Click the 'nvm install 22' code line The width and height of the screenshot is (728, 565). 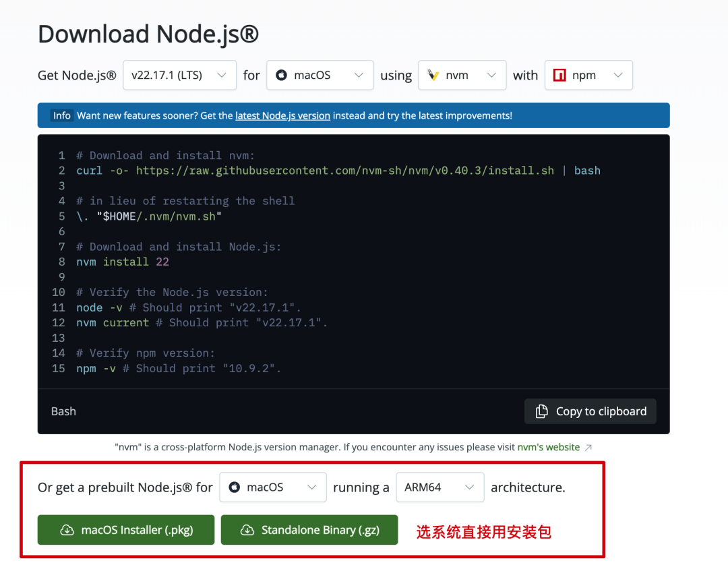(123, 262)
